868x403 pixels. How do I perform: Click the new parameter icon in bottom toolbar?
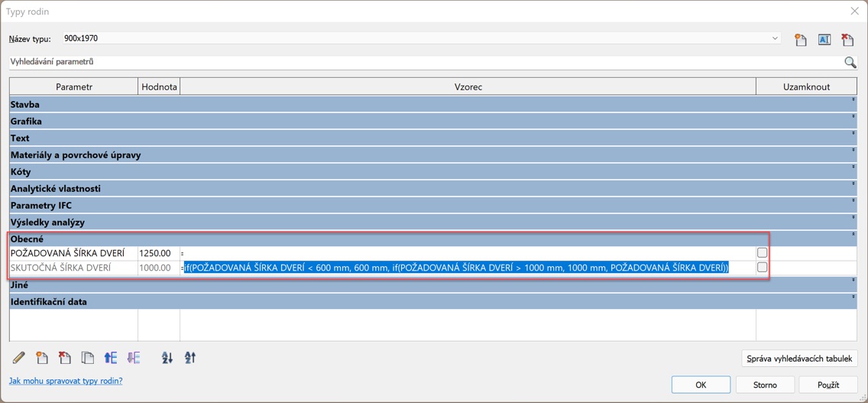[42, 358]
